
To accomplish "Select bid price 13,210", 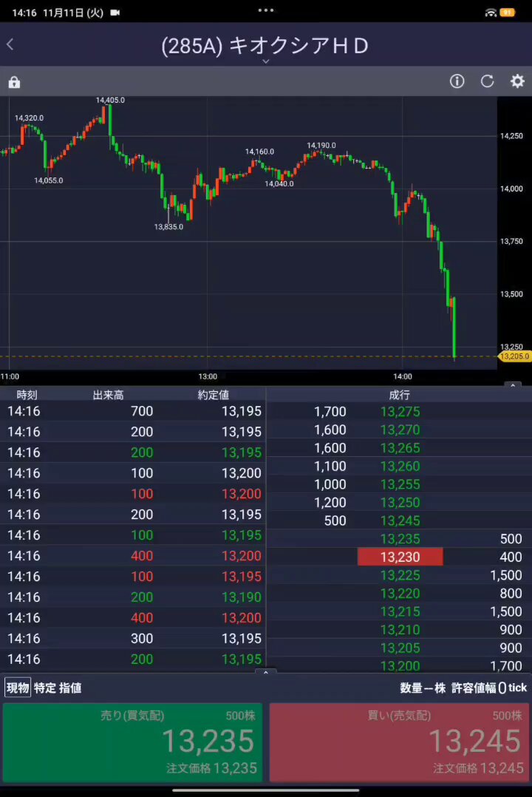I will point(400,630).
